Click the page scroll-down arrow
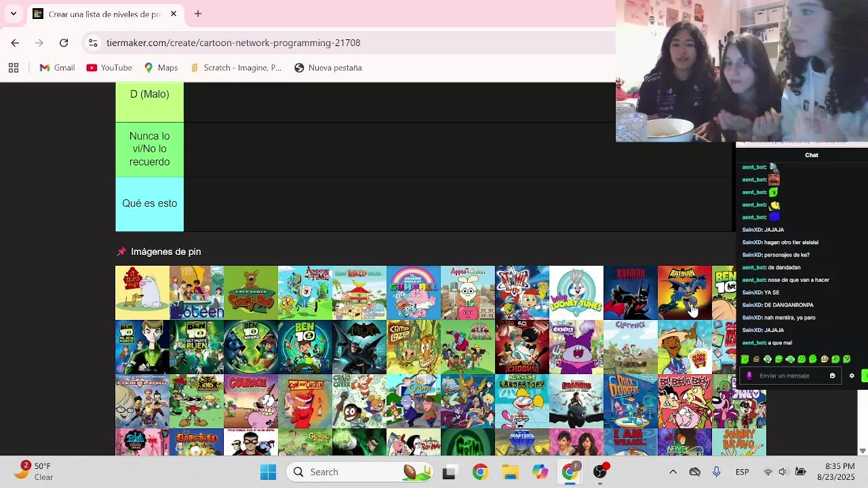 pos(863,451)
